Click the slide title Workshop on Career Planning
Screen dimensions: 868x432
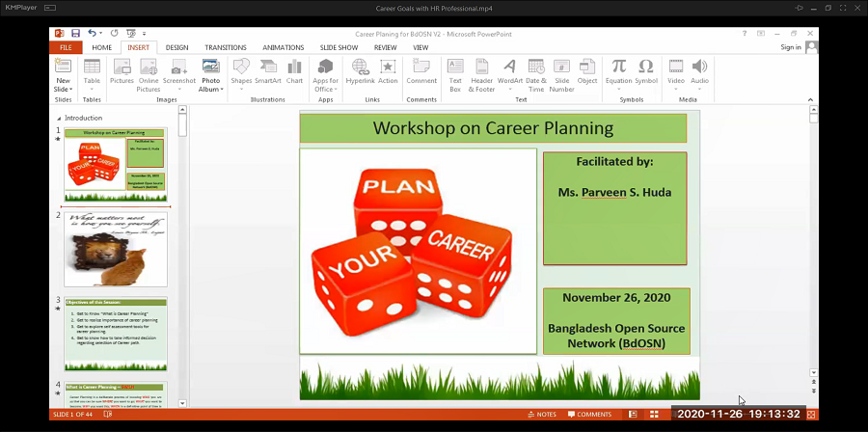tap(493, 128)
